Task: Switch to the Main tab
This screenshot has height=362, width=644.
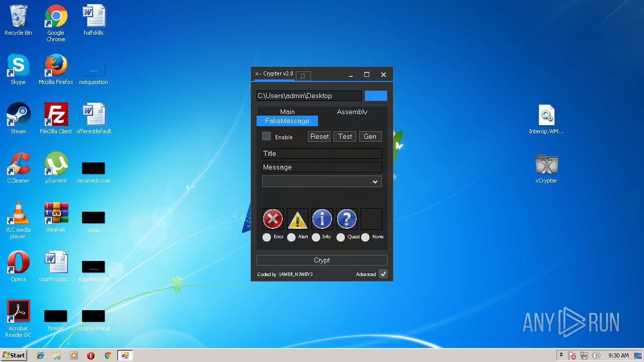Action: point(287,112)
